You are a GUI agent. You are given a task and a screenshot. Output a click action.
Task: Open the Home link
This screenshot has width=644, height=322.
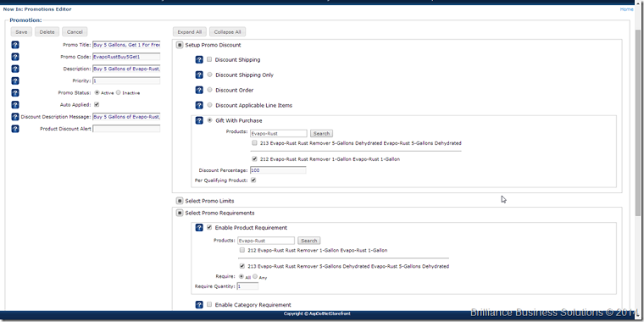(x=626, y=9)
